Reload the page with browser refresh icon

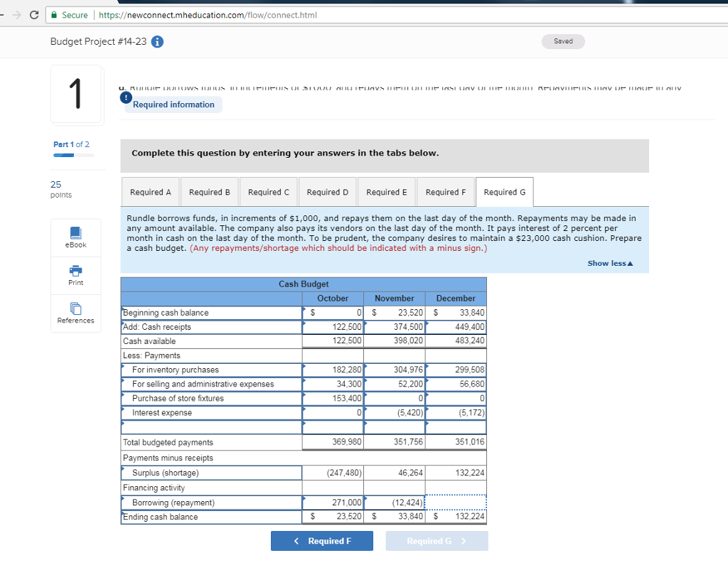(x=34, y=15)
